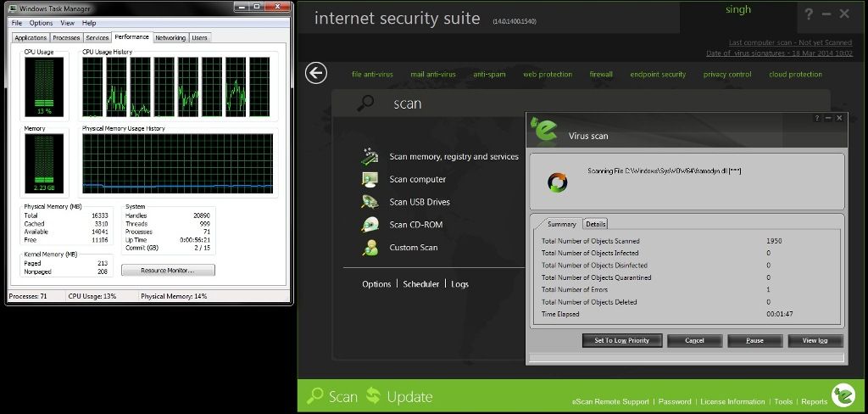Click the Time Elapsed value 00:01:47
This screenshot has height=414, width=868.
tap(780, 314)
